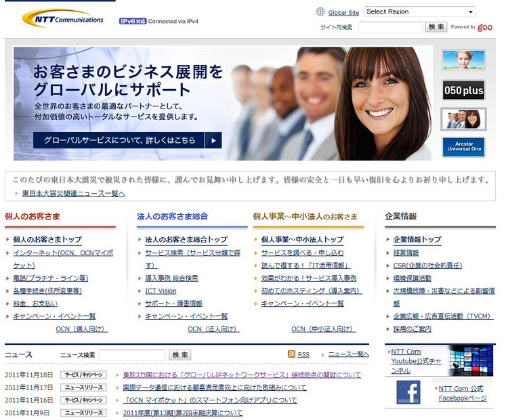Open ニュース一覧へ link
The image size is (508, 420).
coord(349,354)
